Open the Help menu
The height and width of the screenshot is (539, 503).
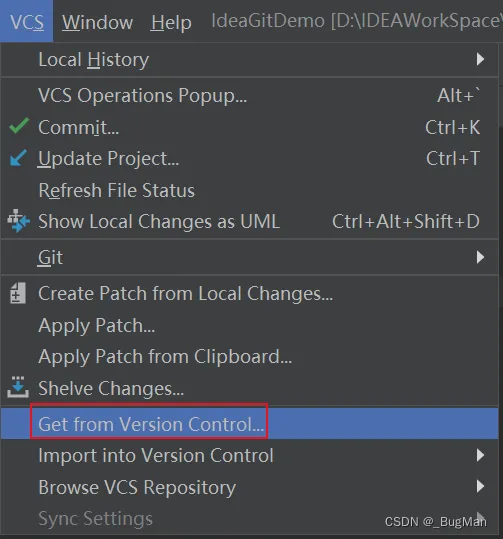[171, 22]
